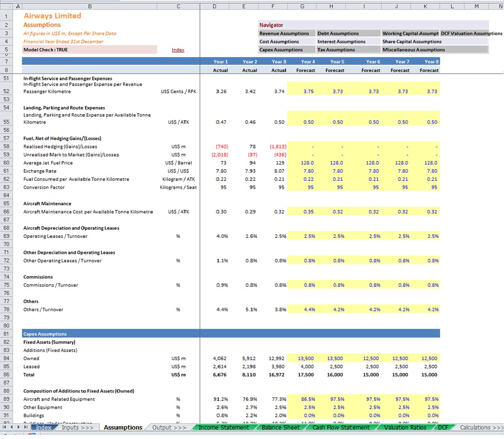
Task: Select column K header
Action: click(x=425, y=6)
